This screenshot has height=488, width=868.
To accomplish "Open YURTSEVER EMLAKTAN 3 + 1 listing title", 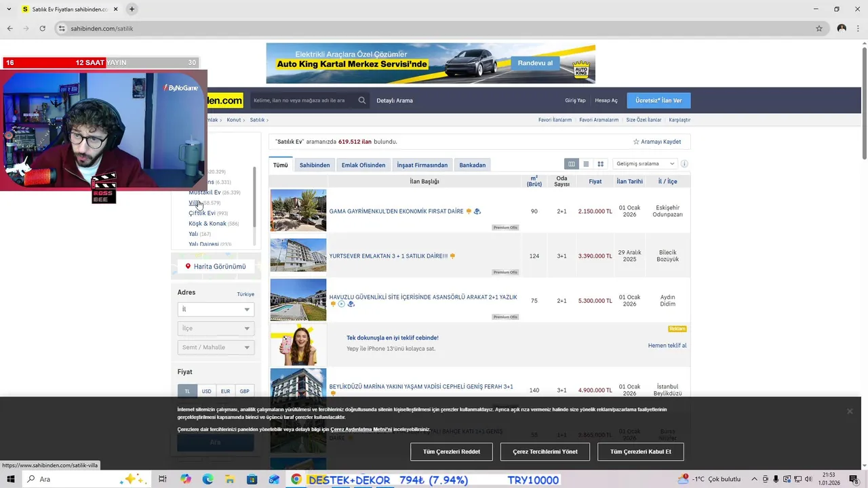I will pyautogui.click(x=389, y=256).
